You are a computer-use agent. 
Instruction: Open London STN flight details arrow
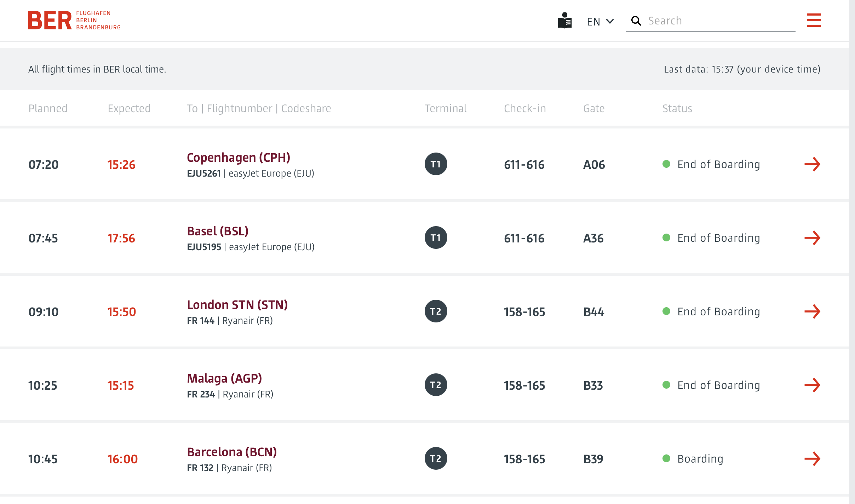(812, 311)
